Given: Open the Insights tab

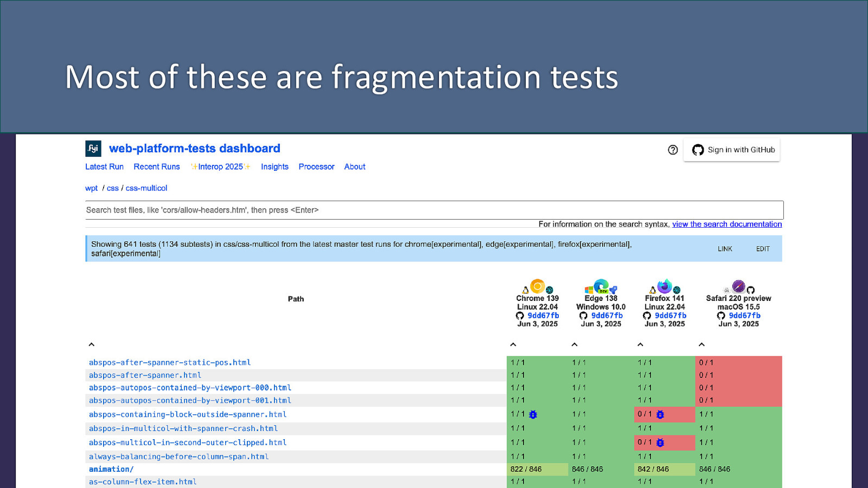Looking at the screenshot, I should click(275, 167).
